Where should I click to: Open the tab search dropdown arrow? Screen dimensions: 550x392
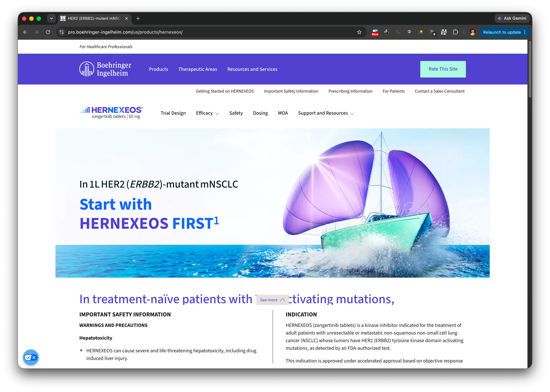(52, 18)
